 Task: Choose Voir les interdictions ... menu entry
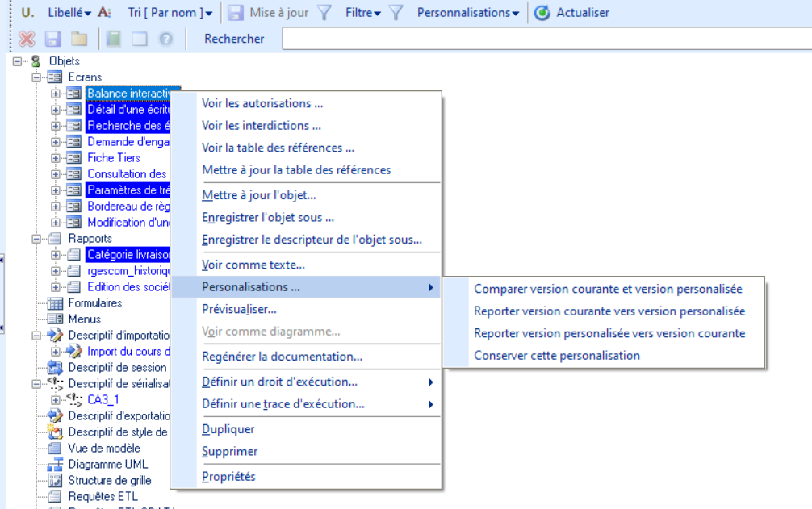click(306, 126)
